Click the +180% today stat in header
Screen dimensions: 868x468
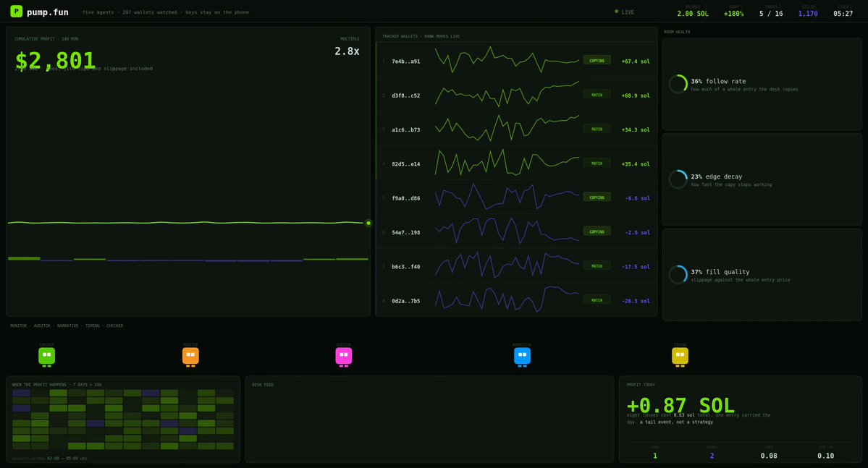(x=733, y=13)
